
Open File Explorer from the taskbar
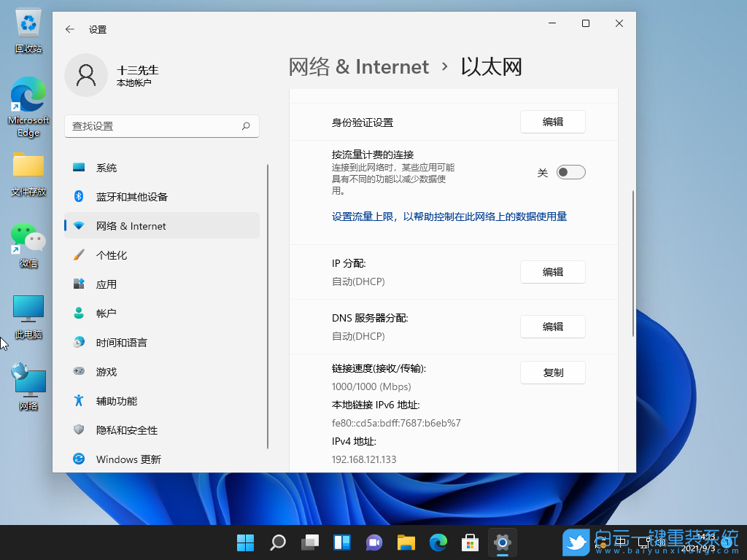[x=406, y=542]
